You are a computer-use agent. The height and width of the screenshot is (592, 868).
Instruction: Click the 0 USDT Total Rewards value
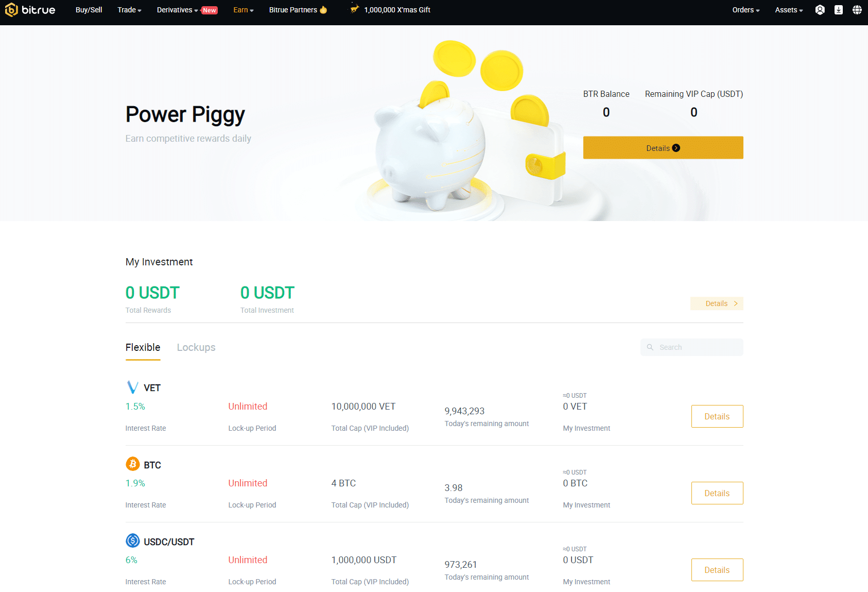click(x=152, y=293)
